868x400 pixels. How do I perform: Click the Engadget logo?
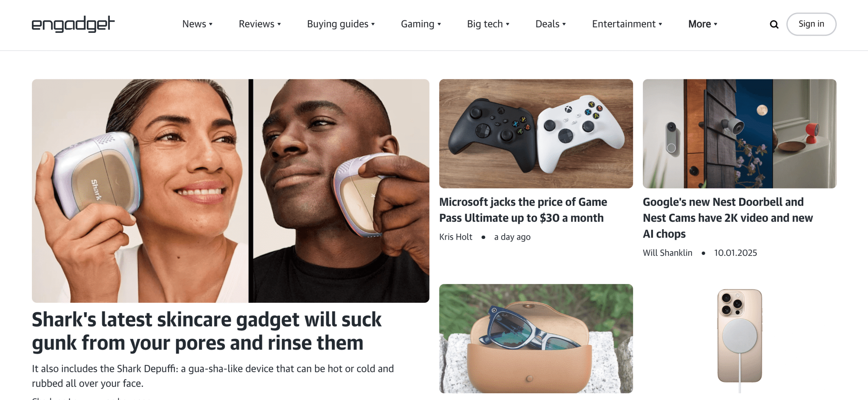pyautogui.click(x=73, y=24)
